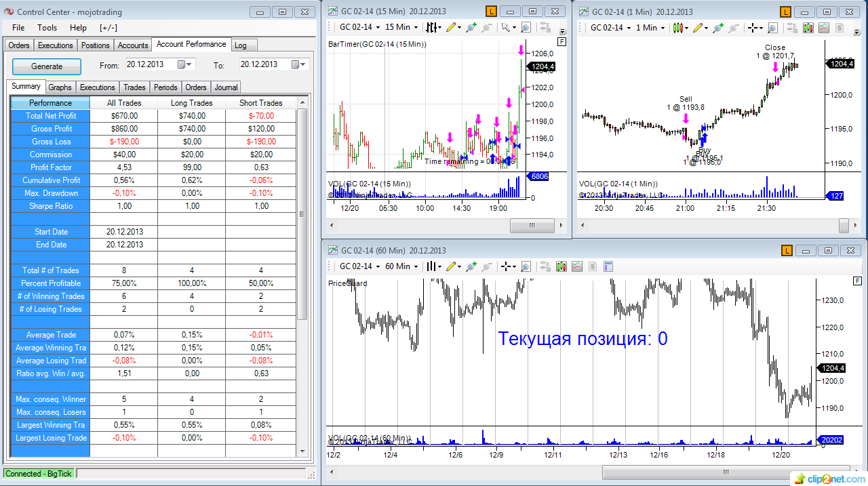This screenshot has width=868, height=486.
Task: Click horizontal scrollbar thumb of 15 Min chart
Action: point(532,226)
